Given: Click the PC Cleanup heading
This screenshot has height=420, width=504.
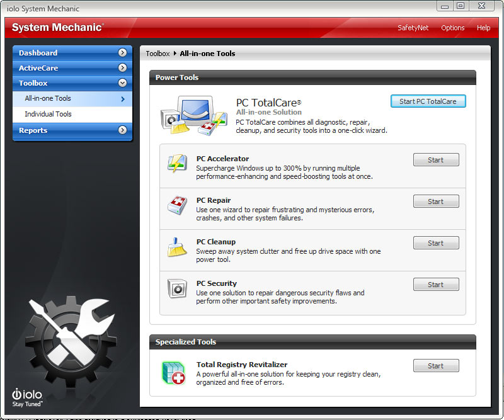Looking at the screenshot, I should point(215,242).
